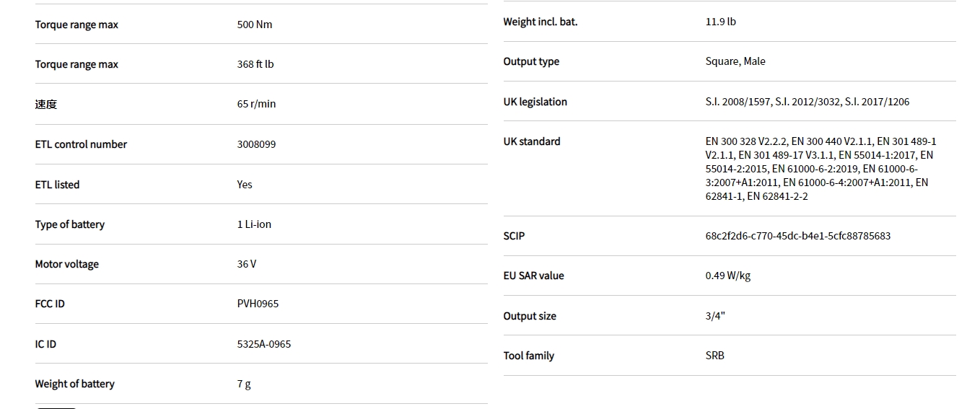This screenshot has height=409, width=980.
Task: Select the Square, Male output type value
Action: coord(735,61)
